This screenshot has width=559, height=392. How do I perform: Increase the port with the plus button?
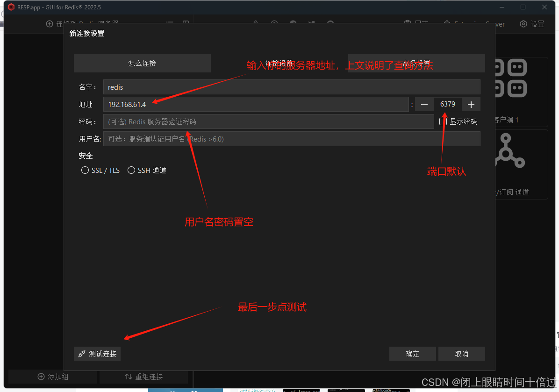click(471, 104)
